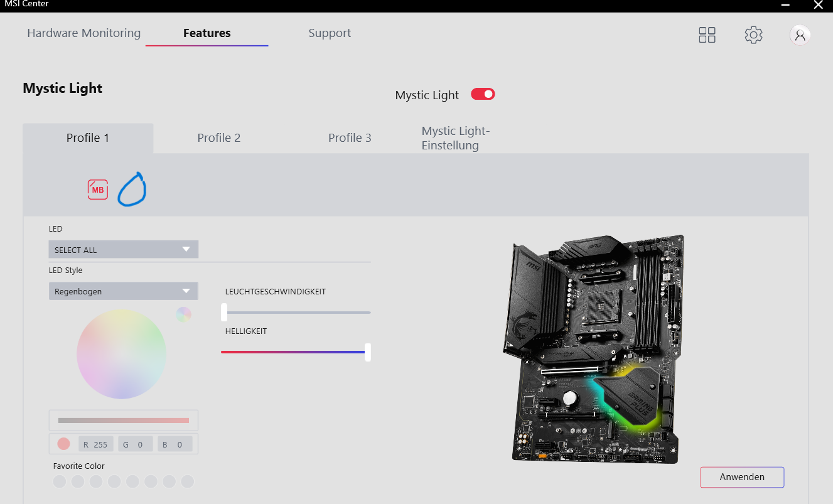Select the Profile 3 tab
Screen dimensions: 833x504
pyautogui.click(x=350, y=138)
